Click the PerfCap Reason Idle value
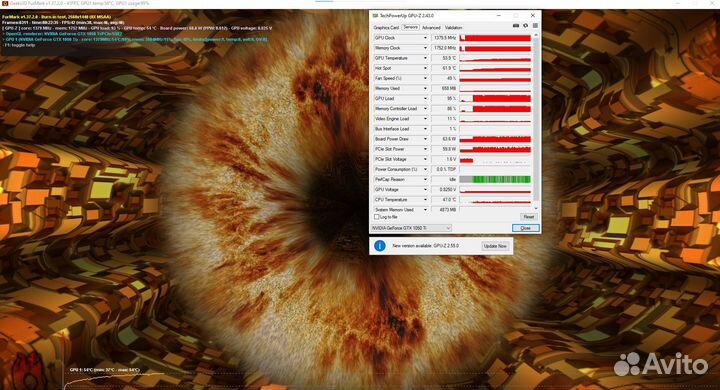The height and width of the screenshot is (390, 720). click(x=444, y=179)
